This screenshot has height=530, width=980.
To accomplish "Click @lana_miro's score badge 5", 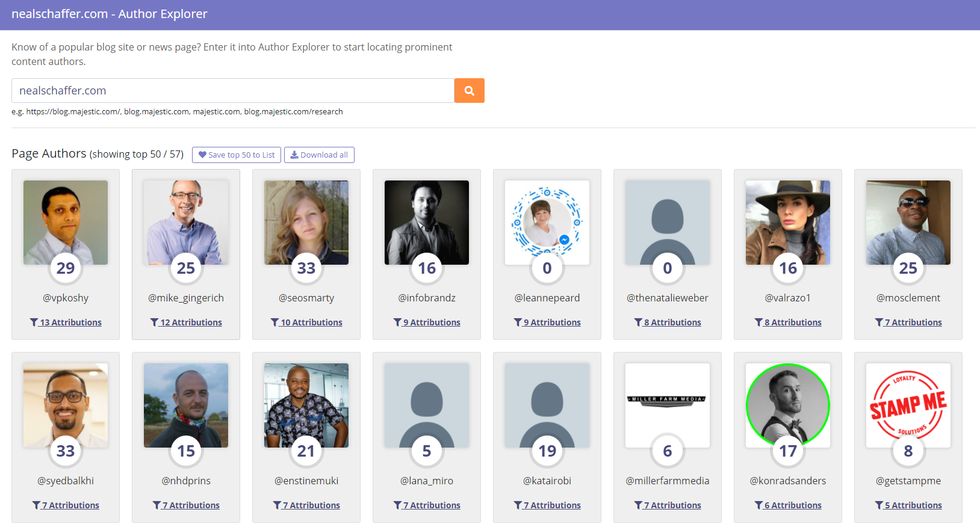I will point(427,451).
